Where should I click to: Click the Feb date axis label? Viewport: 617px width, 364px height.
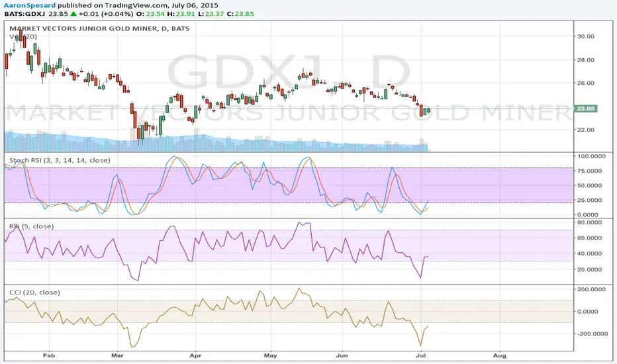(49, 356)
